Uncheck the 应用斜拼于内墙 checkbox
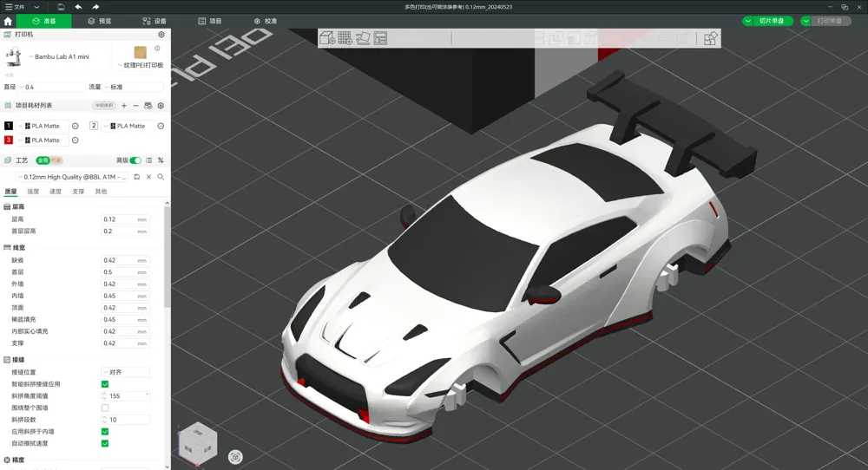The height and width of the screenshot is (470, 868). coord(105,432)
